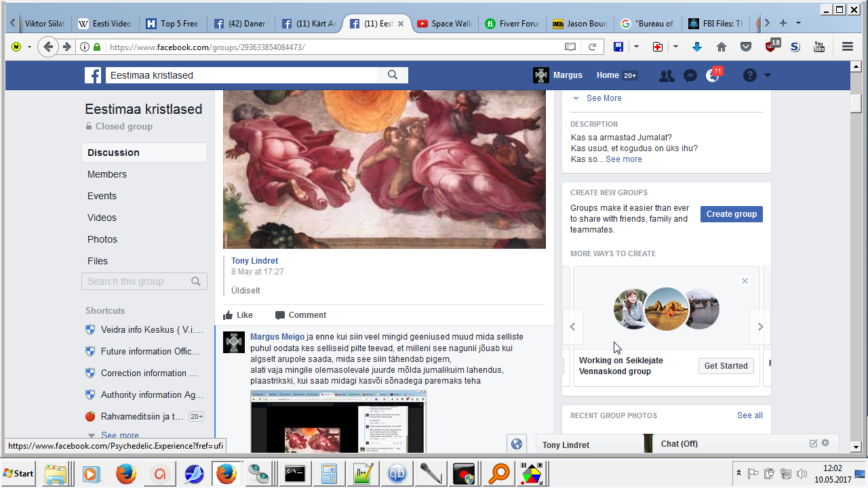Switch to Eesti Video Wikipedia tab
This screenshot has height=488, width=868.
(105, 24)
